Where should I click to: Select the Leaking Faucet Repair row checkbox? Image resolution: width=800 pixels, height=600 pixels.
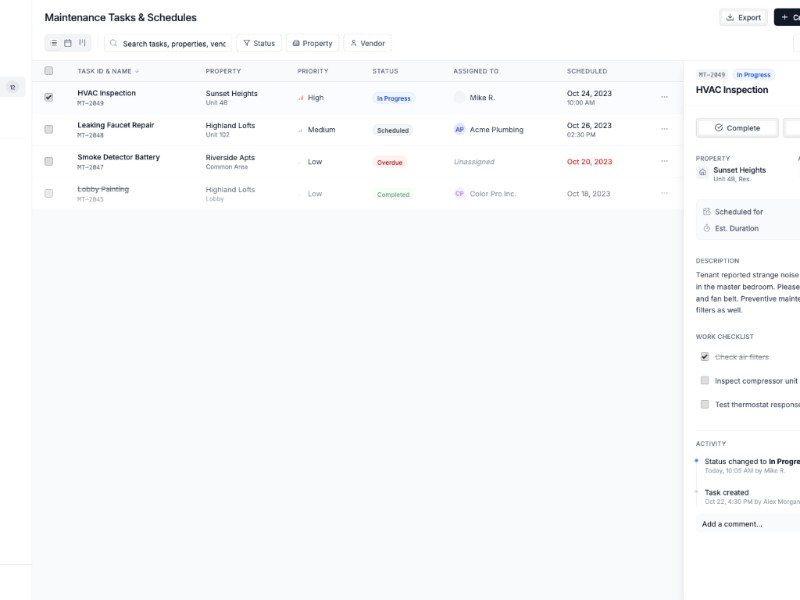(x=47, y=129)
